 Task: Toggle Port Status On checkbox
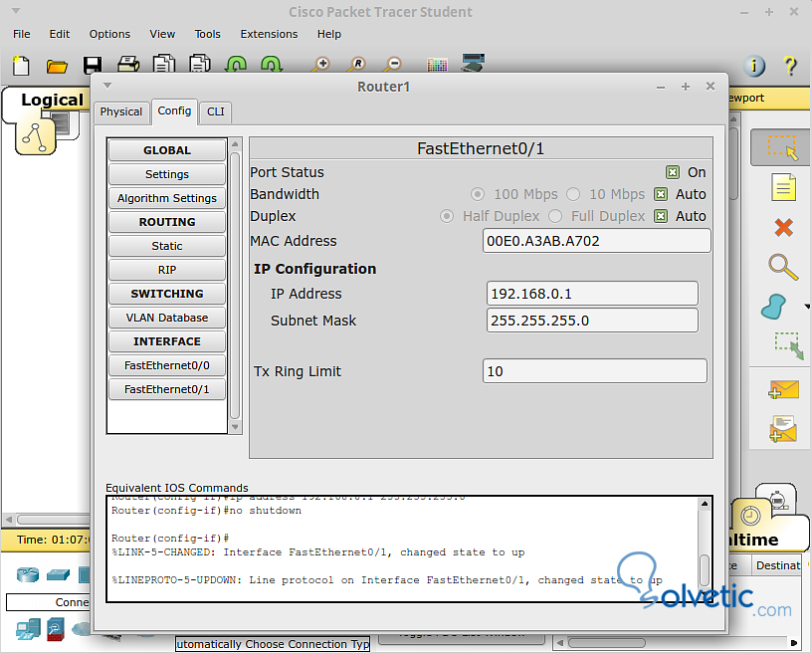pos(672,172)
